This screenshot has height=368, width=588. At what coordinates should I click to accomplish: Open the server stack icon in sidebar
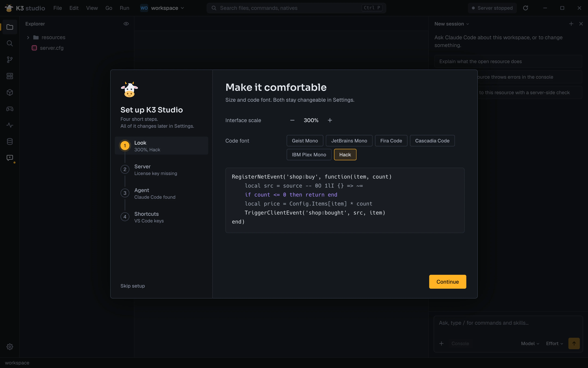[x=10, y=76]
